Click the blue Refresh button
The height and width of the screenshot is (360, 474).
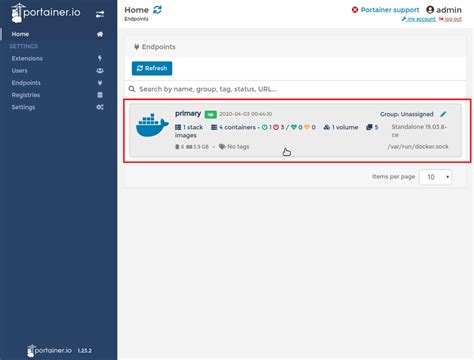point(152,68)
